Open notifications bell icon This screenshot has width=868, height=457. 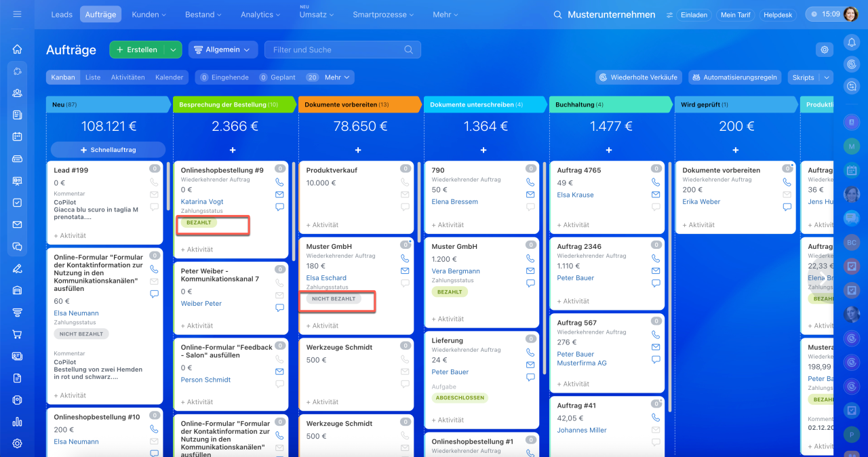[852, 43]
